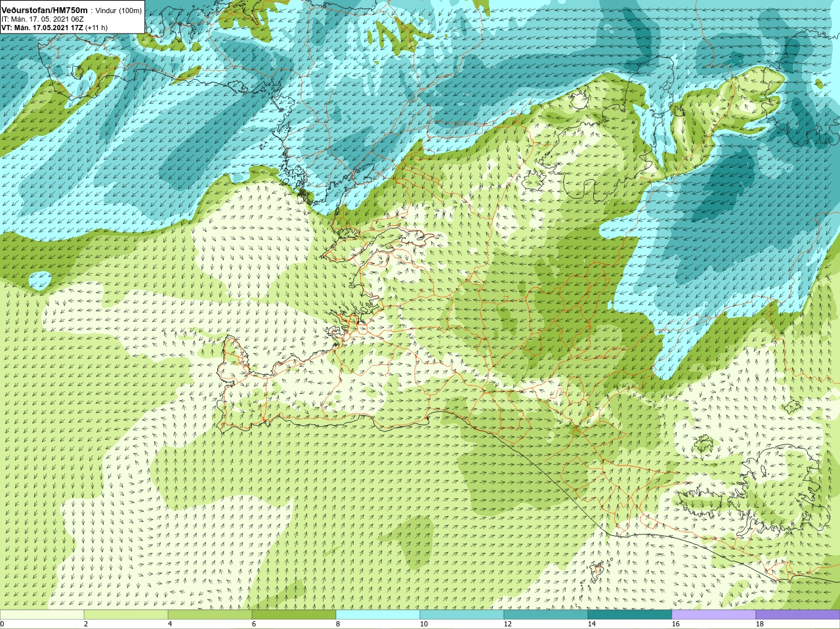Click the legend scale label '0'
Screen dimensions: 840x629
[x=2, y=624]
